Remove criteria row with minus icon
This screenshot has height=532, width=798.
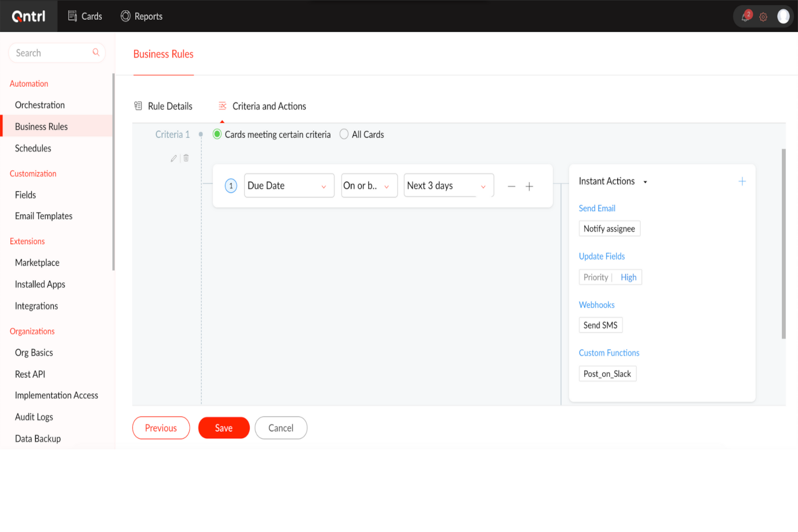[512, 186]
